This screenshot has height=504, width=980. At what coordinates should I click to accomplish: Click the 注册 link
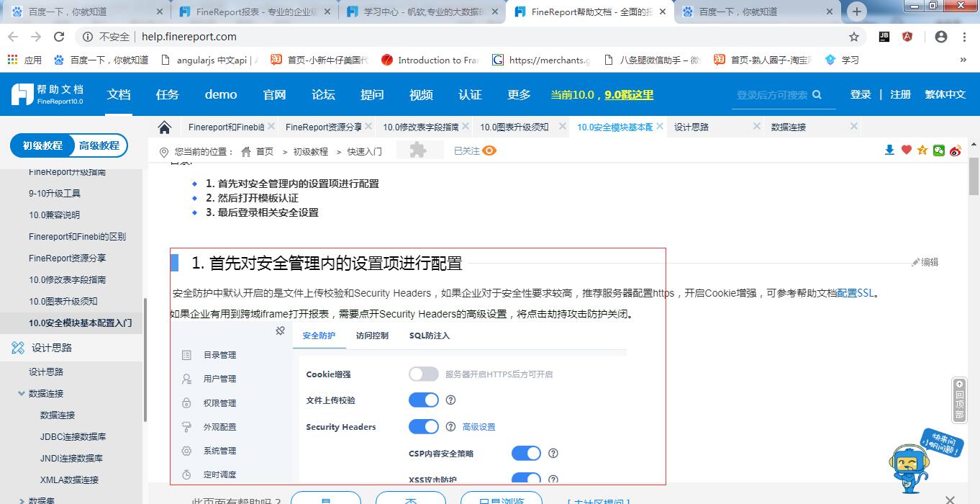pos(900,94)
